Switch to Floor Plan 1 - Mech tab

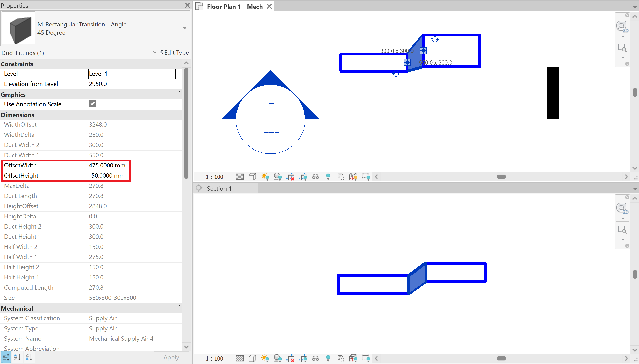click(x=234, y=7)
